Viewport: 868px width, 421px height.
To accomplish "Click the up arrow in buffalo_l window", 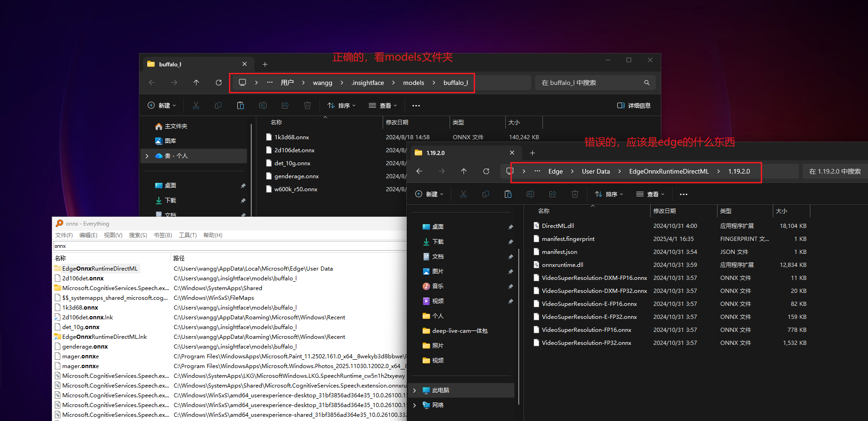I will pyautogui.click(x=196, y=83).
